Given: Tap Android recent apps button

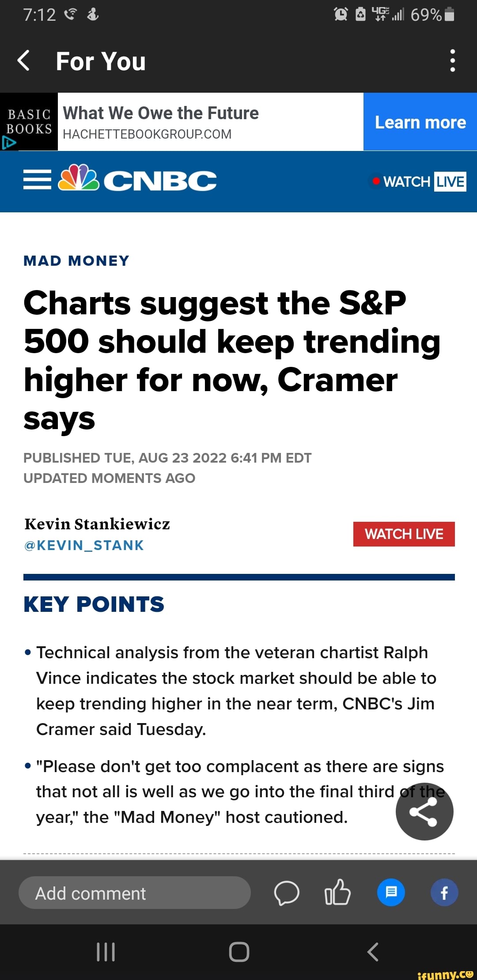Looking at the screenshot, I should click(x=106, y=952).
